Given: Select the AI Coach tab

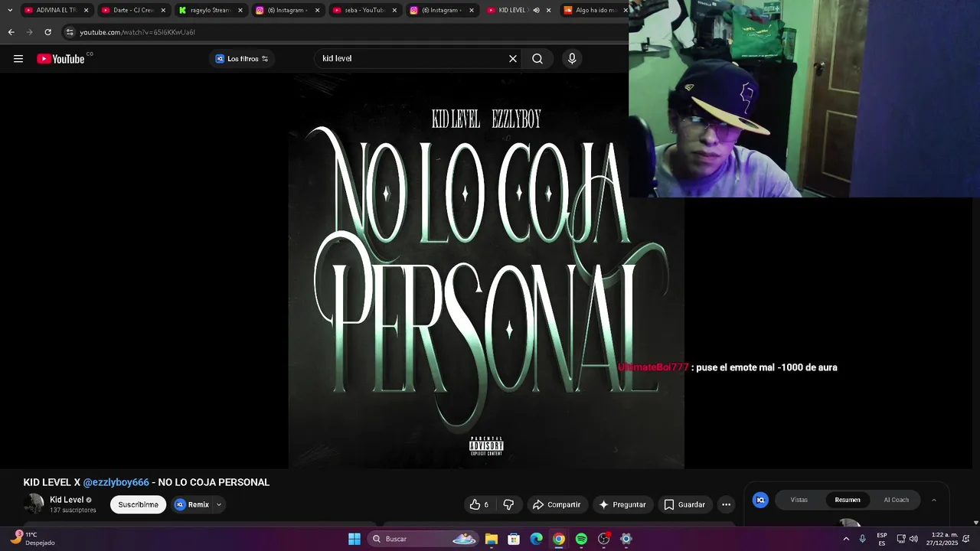Looking at the screenshot, I should [x=896, y=500].
